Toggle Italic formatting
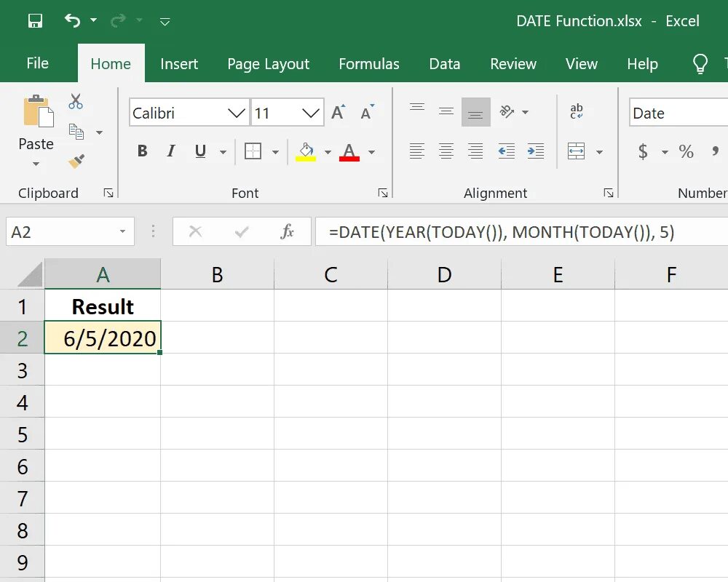The image size is (728, 582). tap(171, 151)
